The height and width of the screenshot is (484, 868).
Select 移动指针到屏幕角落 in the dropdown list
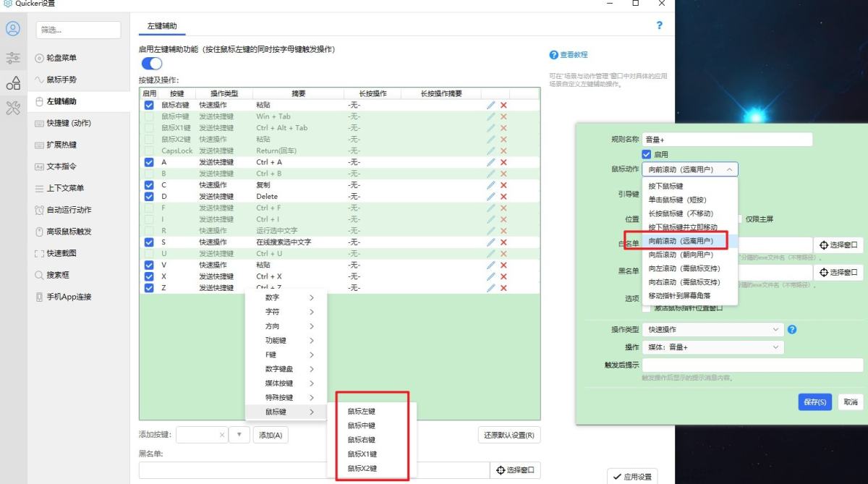[x=690, y=295]
